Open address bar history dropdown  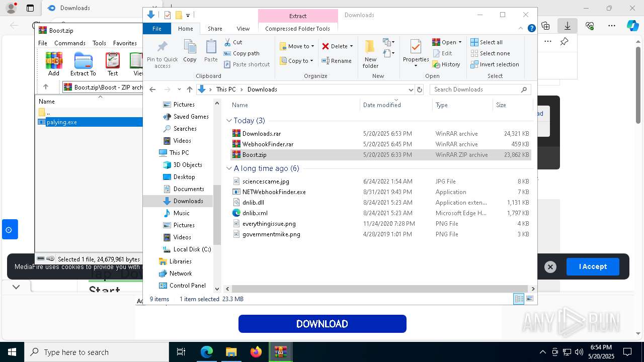coord(411,89)
